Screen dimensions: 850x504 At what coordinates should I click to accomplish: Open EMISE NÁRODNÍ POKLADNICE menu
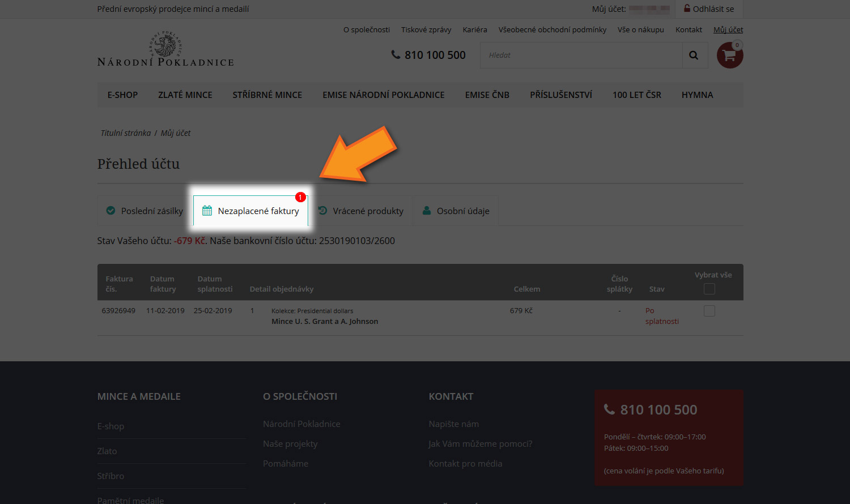coord(384,95)
